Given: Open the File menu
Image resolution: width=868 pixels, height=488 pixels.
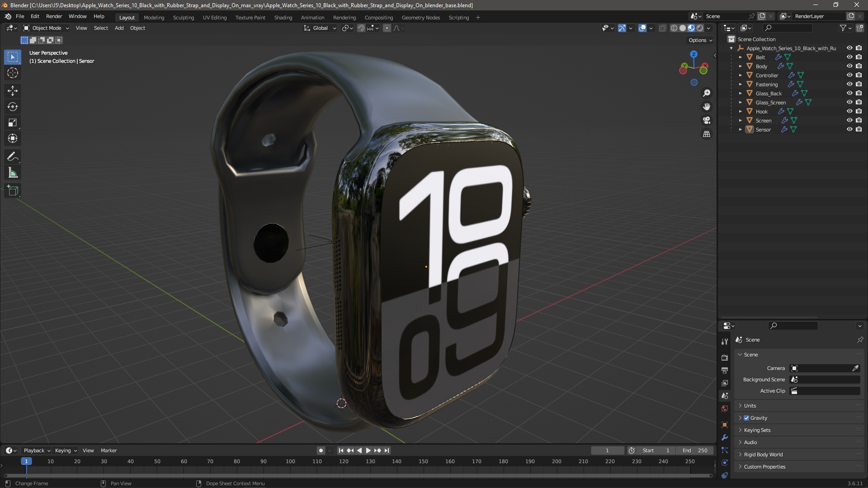Looking at the screenshot, I should (x=20, y=16).
